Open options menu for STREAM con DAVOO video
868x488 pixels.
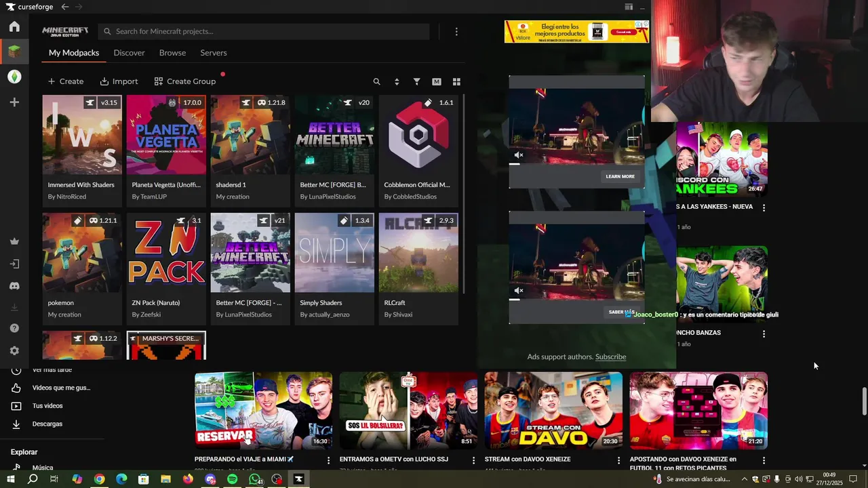[x=618, y=460]
